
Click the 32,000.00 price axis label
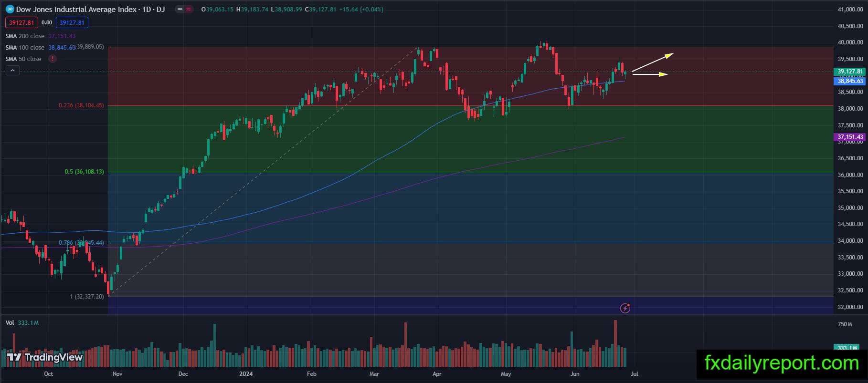[x=850, y=307]
